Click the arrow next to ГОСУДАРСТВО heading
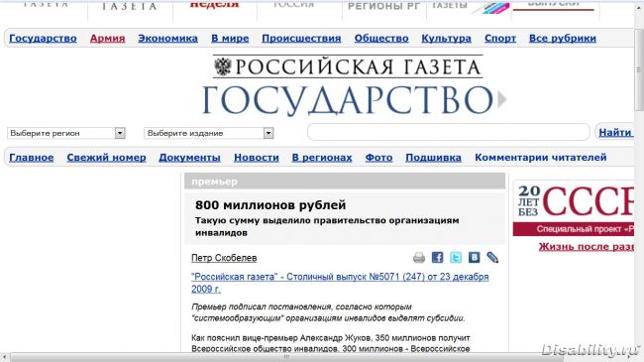 (x=502, y=99)
